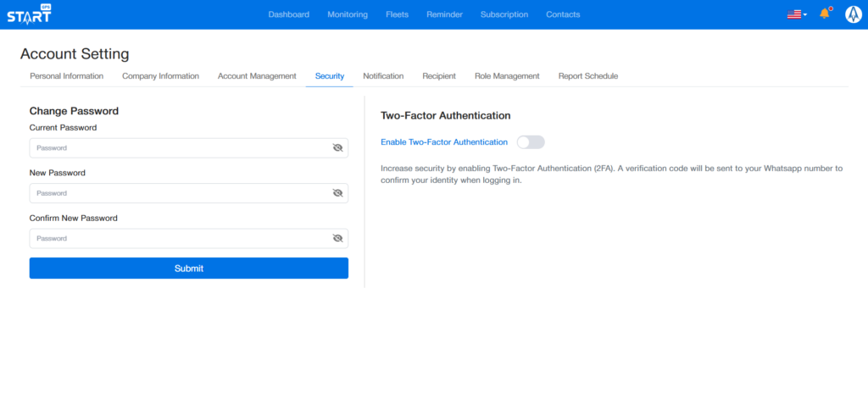Viewport: 868px width, 410px height.
Task: Click the Start GPS logo
Action: [x=29, y=14]
